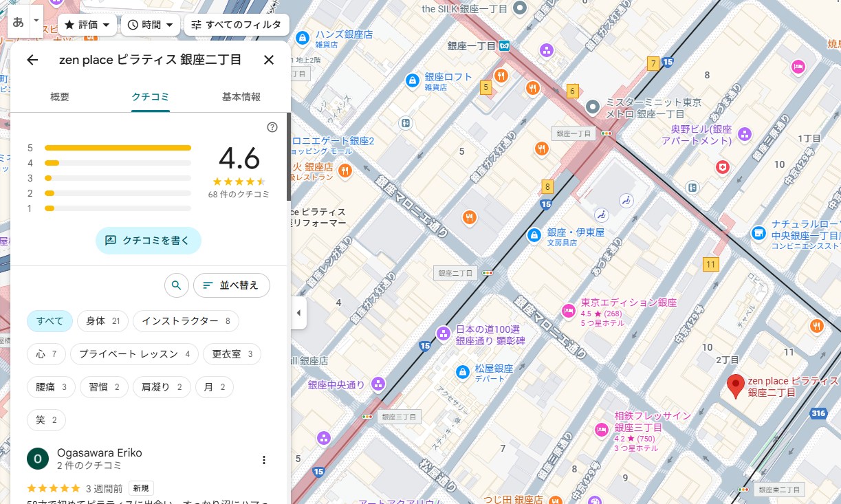This screenshot has width=841, height=504.
Task: Collapse the side panel with arrow handle
Action: pyautogui.click(x=298, y=313)
